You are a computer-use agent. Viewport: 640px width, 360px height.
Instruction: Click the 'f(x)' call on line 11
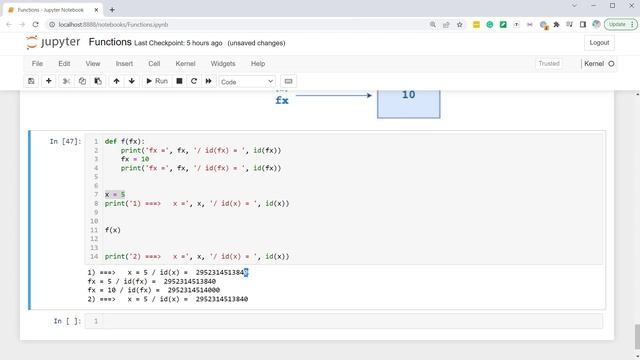click(113, 230)
